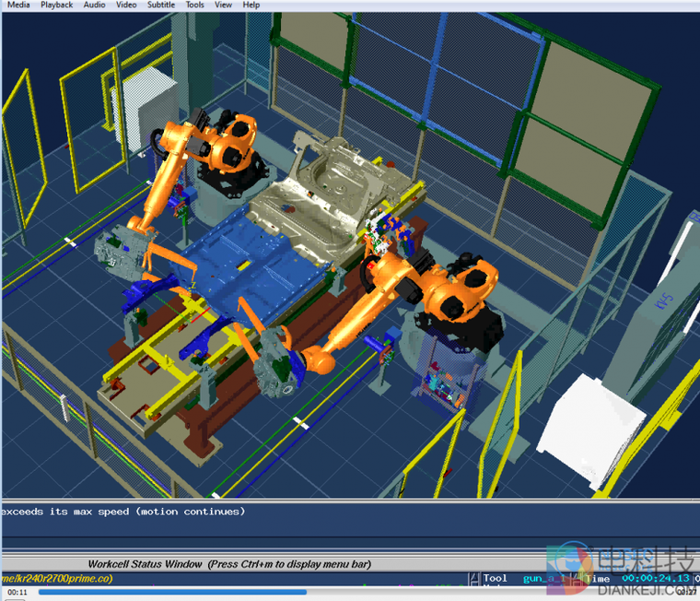The height and width of the screenshot is (601, 700).
Task: Click the Workcell Status Window title bar
Action: (230, 563)
